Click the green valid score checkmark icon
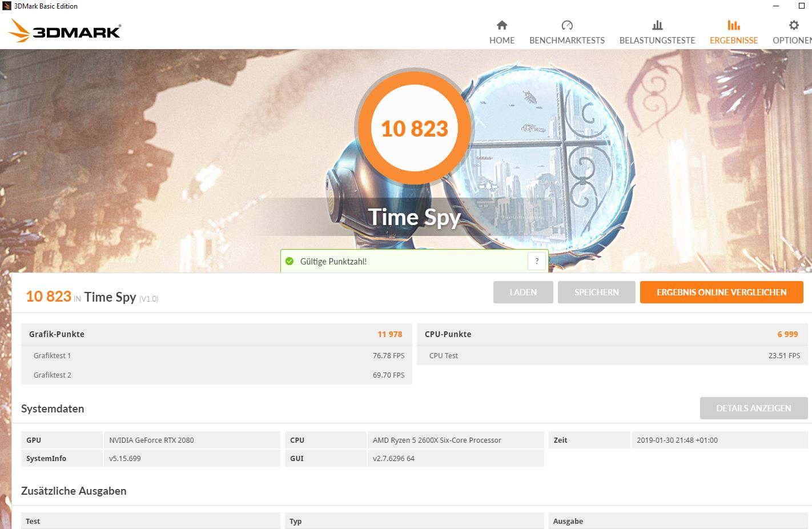 click(290, 261)
